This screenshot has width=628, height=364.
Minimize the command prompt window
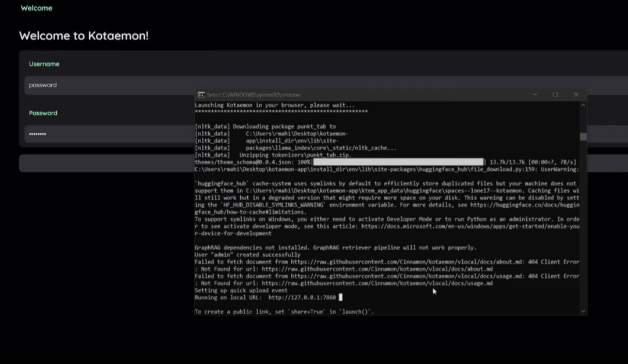534,94
